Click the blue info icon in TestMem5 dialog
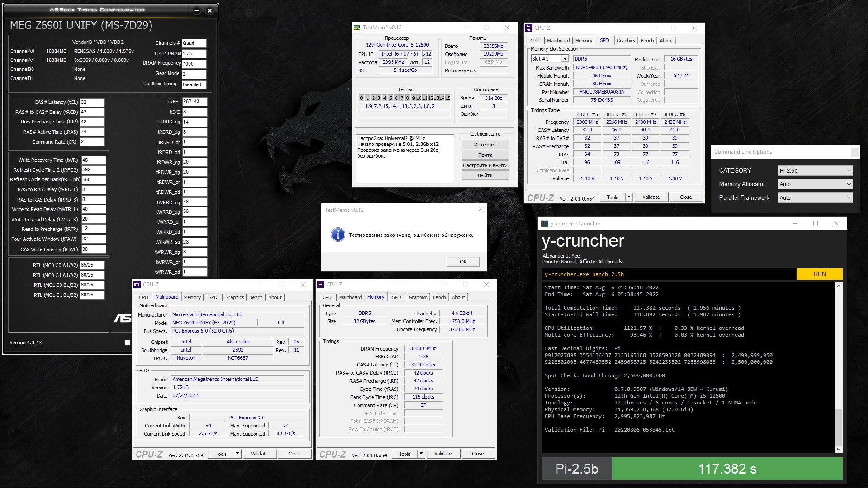868x488 pixels. [x=338, y=235]
